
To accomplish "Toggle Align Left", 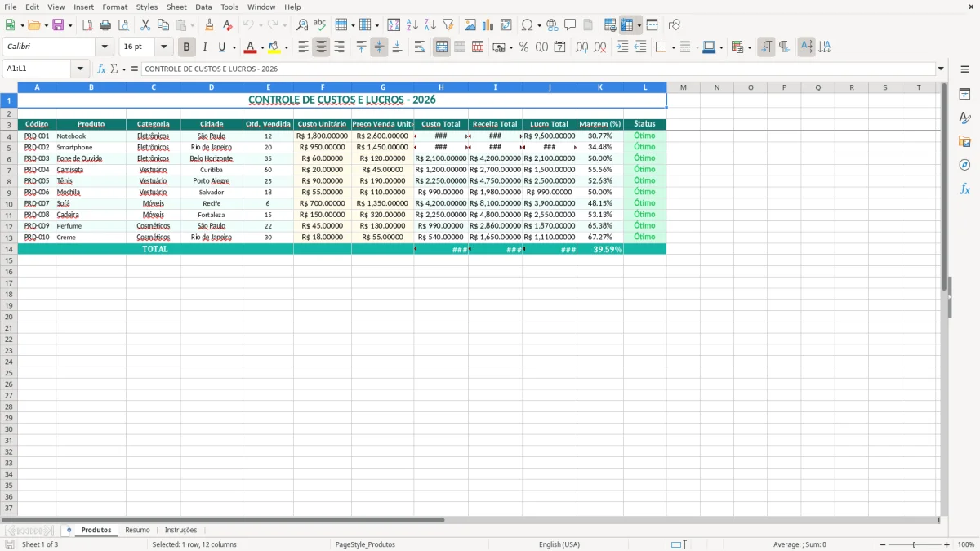I will coord(303,47).
